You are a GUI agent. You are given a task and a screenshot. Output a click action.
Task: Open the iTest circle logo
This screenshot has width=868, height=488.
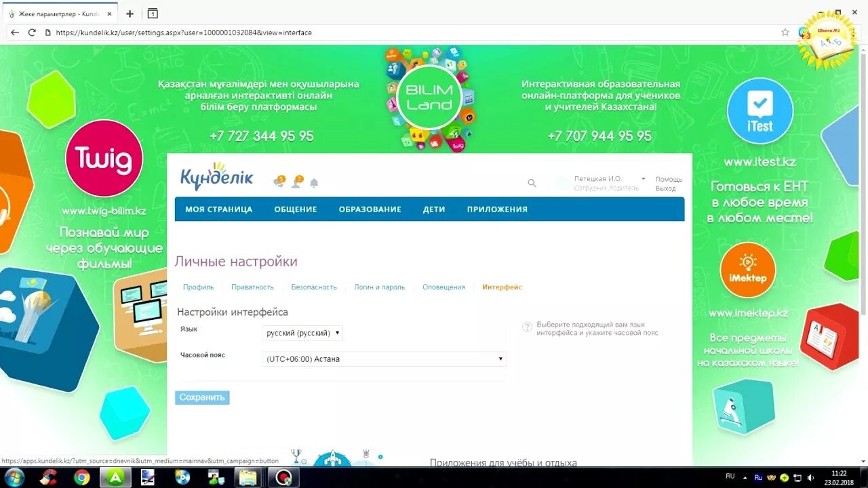759,111
